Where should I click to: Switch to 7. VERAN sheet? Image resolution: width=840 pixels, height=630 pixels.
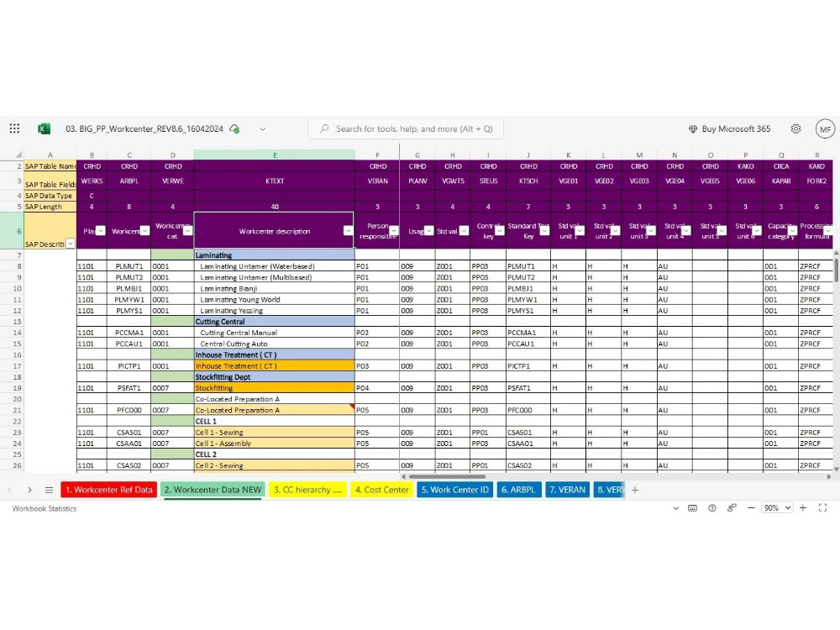(x=567, y=490)
